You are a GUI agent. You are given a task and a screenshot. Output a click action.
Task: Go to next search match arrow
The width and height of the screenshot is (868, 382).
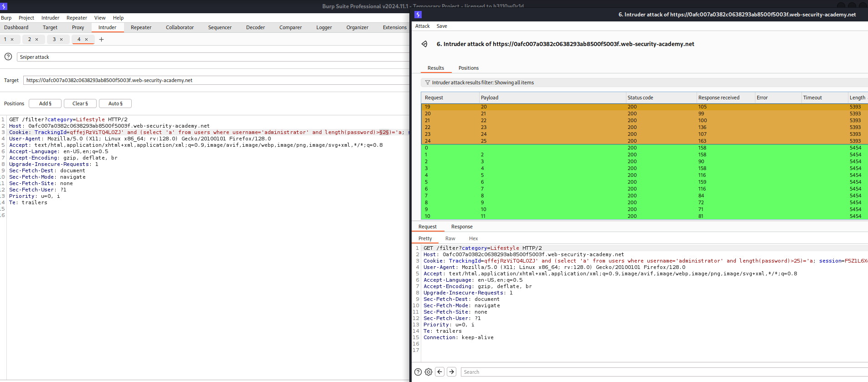452,372
